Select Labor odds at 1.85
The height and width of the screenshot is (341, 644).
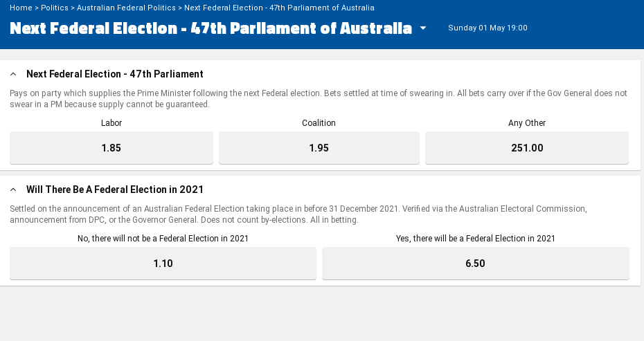[x=111, y=148]
